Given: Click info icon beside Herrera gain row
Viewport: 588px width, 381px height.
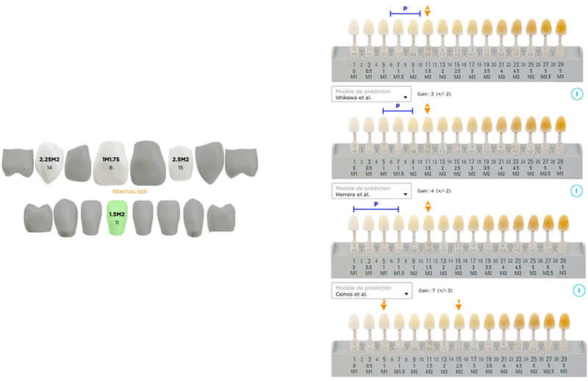Looking at the screenshot, I should [x=578, y=191].
